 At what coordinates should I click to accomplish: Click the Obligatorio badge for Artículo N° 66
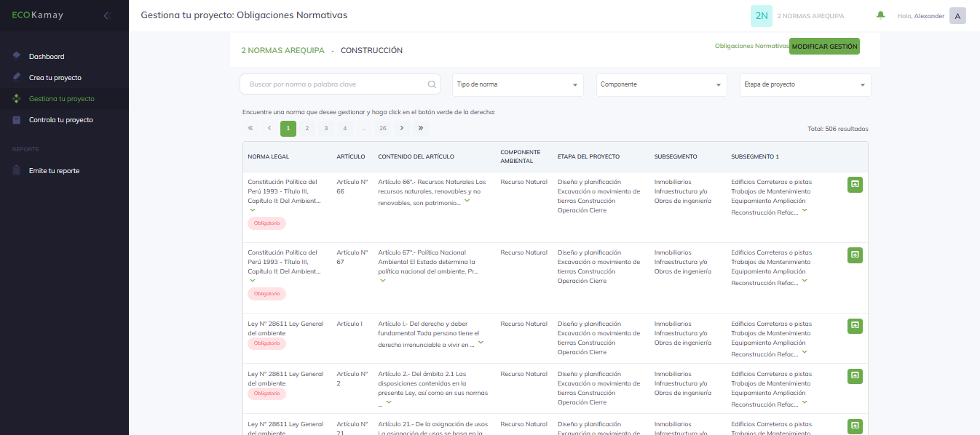(266, 223)
